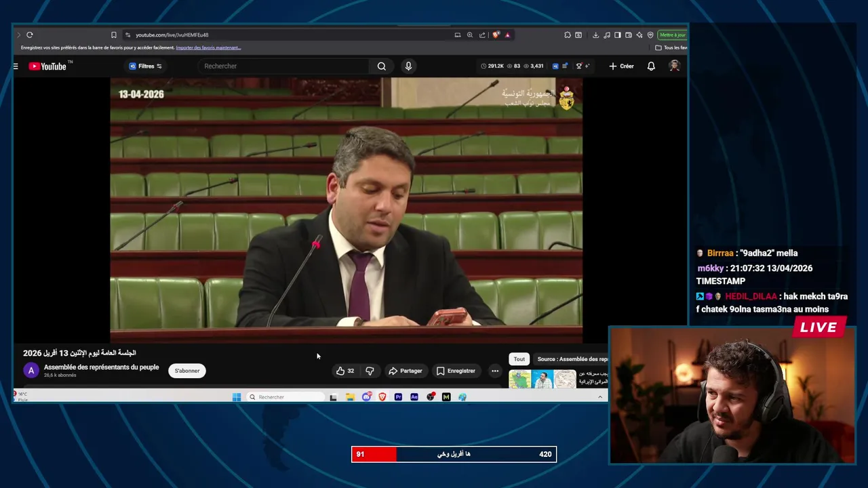This screenshot has height=488, width=868.
Task: Open the Partager share dialog
Action: point(406,371)
